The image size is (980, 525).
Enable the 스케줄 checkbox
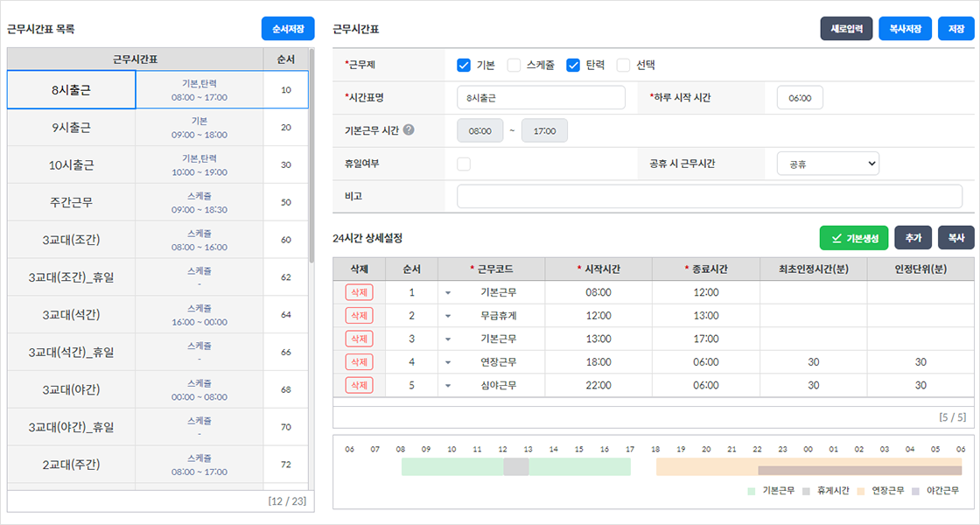pos(514,65)
